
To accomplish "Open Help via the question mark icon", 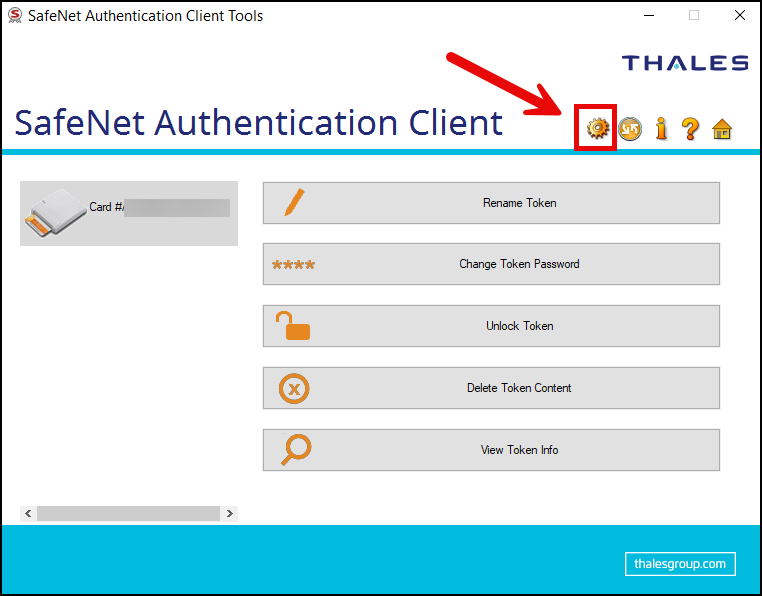I will point(690,128).
